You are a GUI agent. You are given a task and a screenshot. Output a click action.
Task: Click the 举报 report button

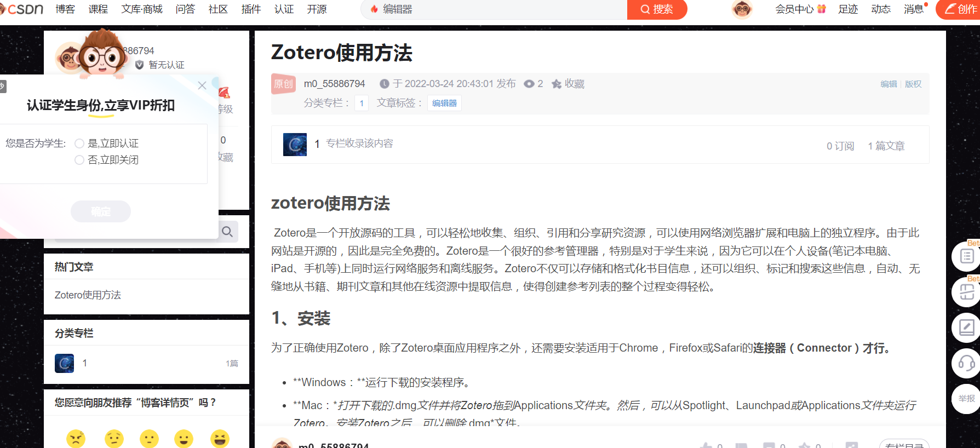click(966, 399)
